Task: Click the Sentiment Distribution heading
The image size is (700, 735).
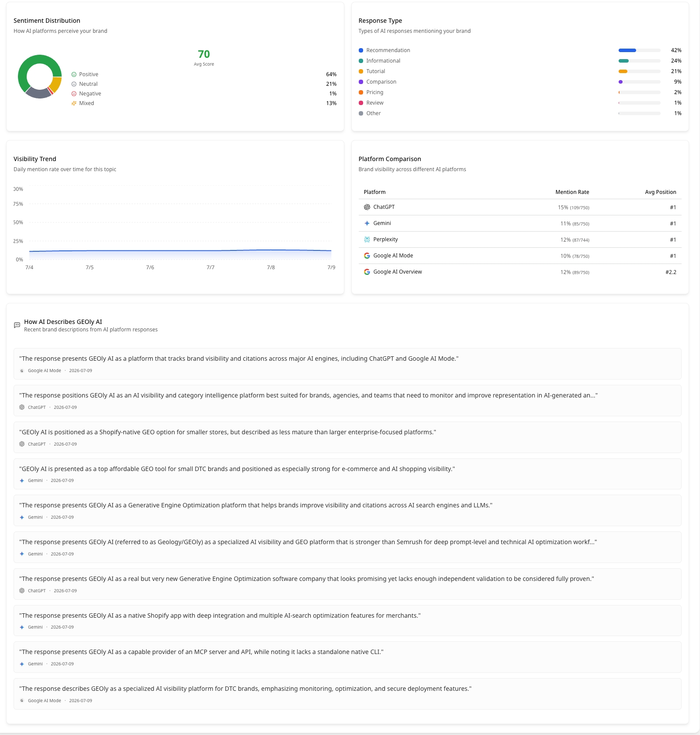Action: click(47, 21)
